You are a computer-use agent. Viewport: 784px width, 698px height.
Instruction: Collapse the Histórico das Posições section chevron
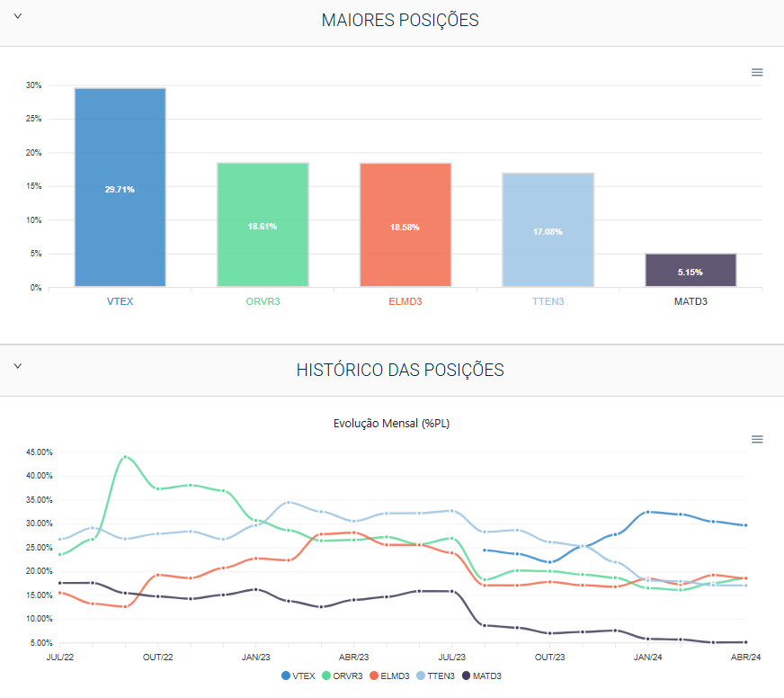[x=17, y=366]
